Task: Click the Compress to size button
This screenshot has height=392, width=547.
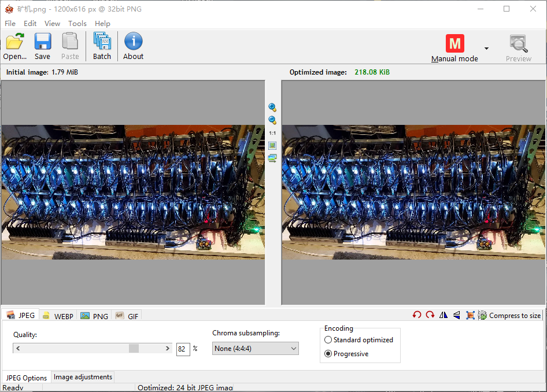Action: pyautogui.click(x=509, y=316)
